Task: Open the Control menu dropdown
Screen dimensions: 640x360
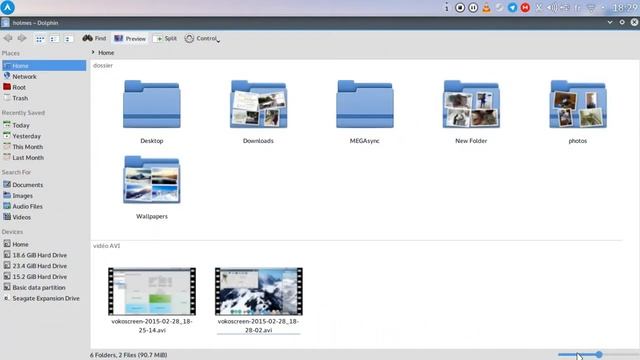Action: 202,38
